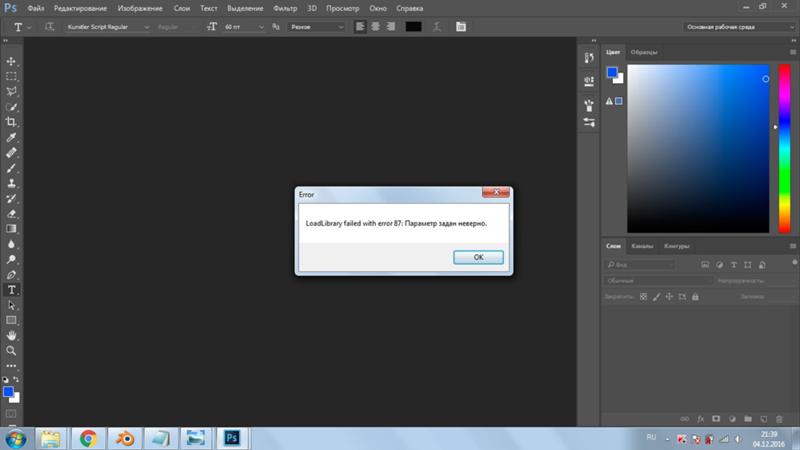The image size is (800, 450).
Task: Open Blender from the taskbar
Action: (124, 438)
